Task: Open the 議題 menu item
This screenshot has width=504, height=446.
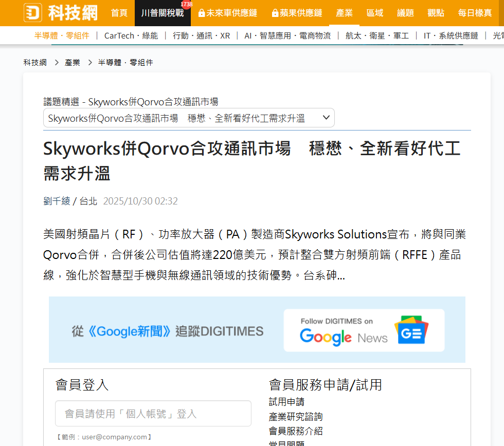Action: pyautogui.click(x=405, y=13)
